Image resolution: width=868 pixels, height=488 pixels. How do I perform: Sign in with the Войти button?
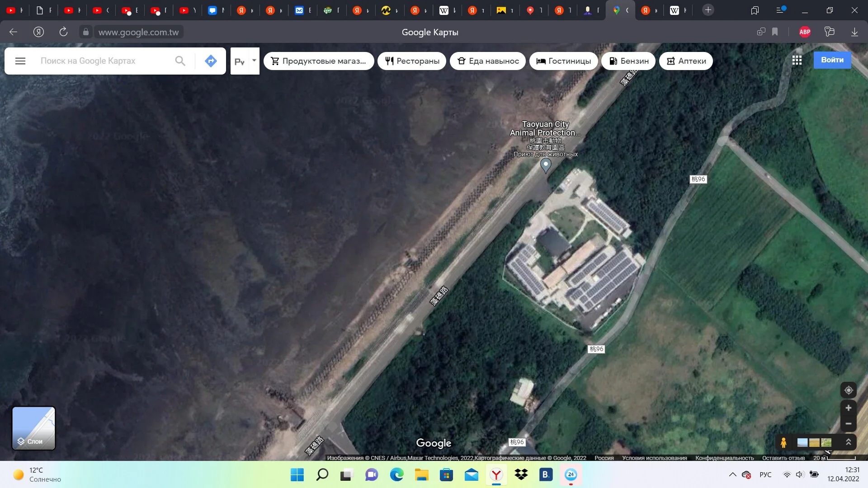832,60
